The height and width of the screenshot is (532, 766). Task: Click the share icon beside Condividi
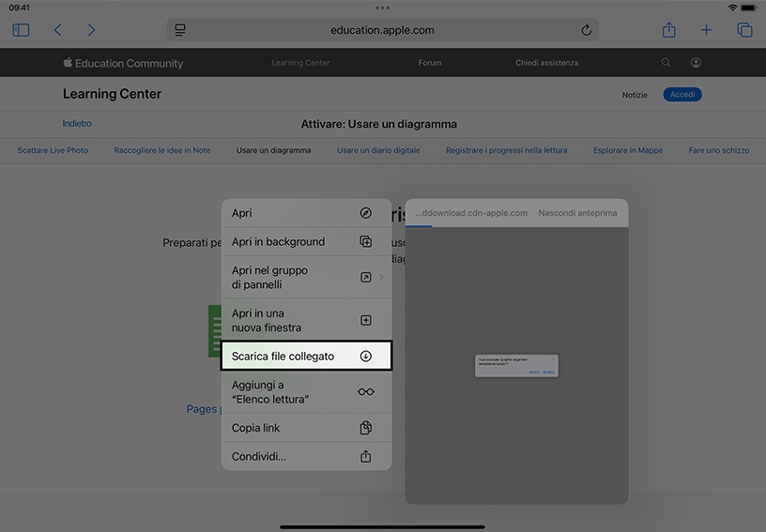pyautogui.click(x=365, y=456)
